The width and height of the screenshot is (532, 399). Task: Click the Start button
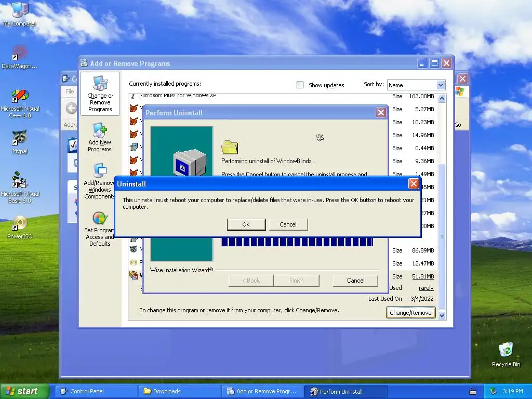click(24, 391)
